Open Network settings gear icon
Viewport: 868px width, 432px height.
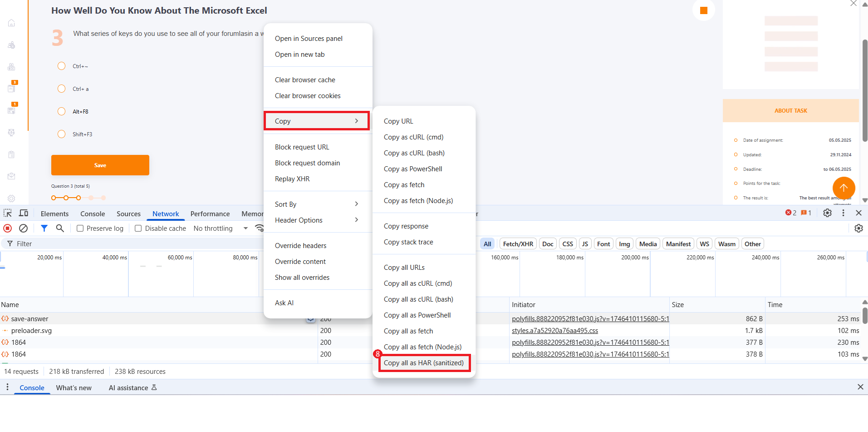pyautogui.click(x=858, y=228)
